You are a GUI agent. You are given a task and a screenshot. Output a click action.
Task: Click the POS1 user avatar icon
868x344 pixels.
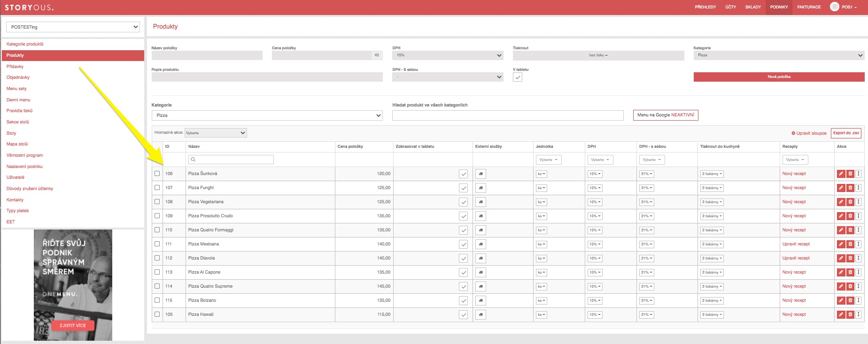(x=834, y=7)
